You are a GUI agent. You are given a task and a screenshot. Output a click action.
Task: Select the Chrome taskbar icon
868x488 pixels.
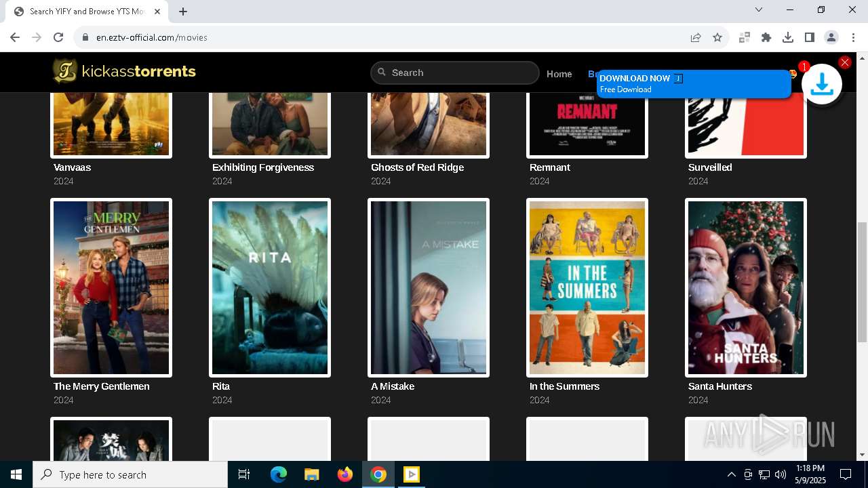378,474
